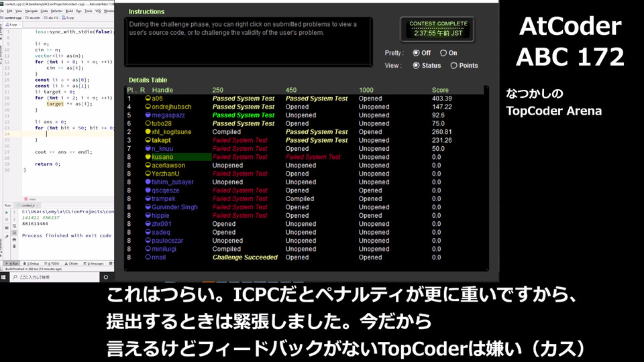Select the Points view option
The image size is (644, 362).
tap(464, 66)
